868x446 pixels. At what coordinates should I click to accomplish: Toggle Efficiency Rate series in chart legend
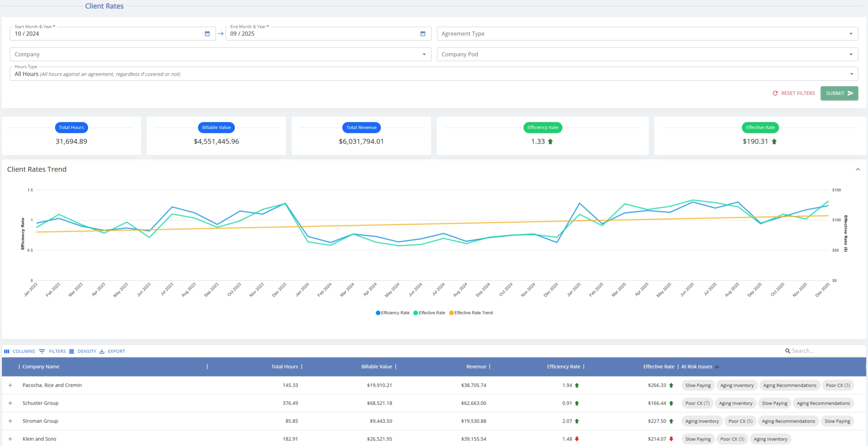tap(392, 313)
